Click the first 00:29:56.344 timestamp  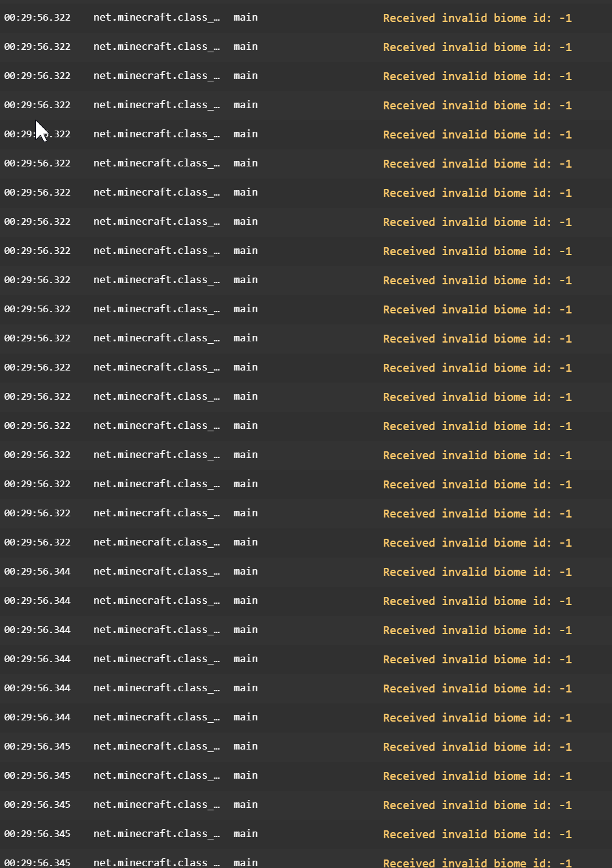tap(37, 572)
